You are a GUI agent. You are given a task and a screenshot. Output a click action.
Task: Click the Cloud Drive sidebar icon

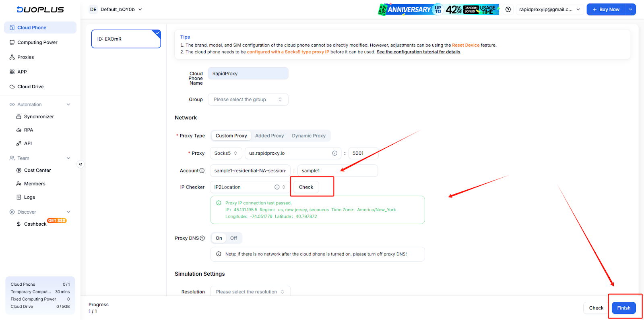pyautogui.click(x=12, y=87)
